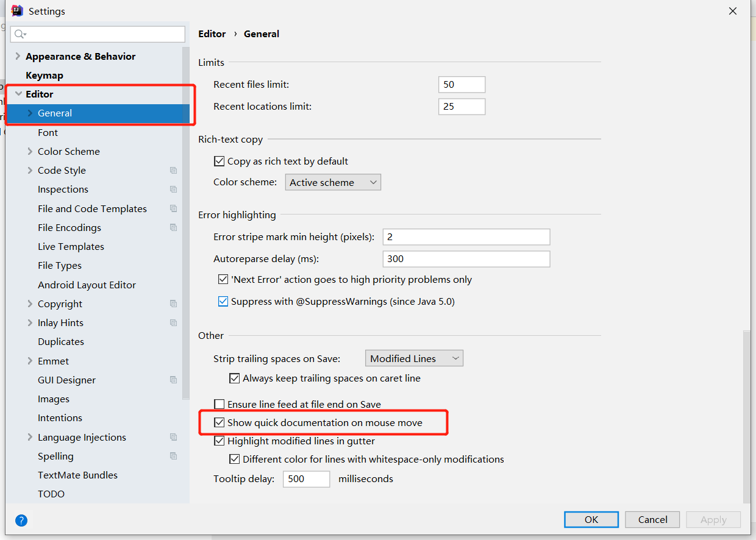Image resolution: width=756 pixels, height=540 pixels.
Task: Click the Tooltip delay field
Action: (x=306, y=479)
